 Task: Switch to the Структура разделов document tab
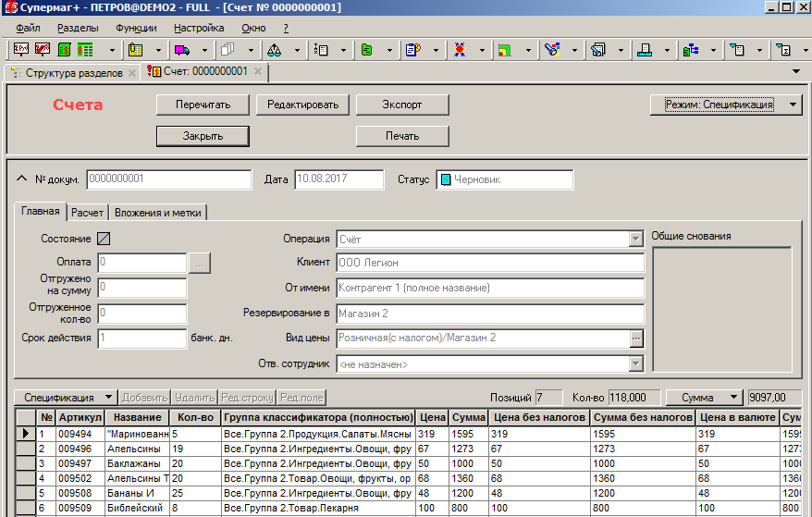coord(74,73)
